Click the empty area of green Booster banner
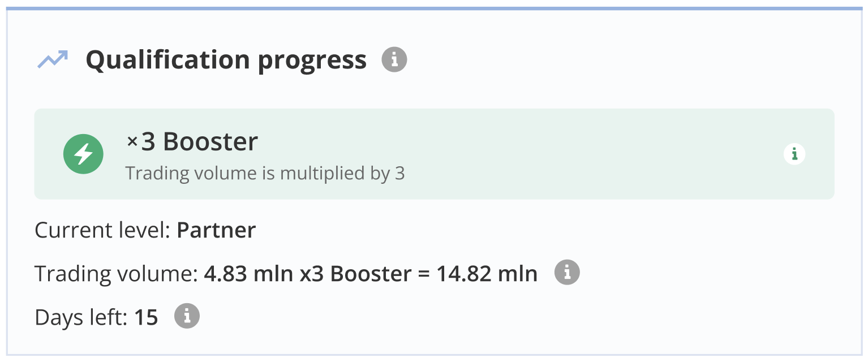The height and width of the screenshot is (362, 868). click(566, 154)
